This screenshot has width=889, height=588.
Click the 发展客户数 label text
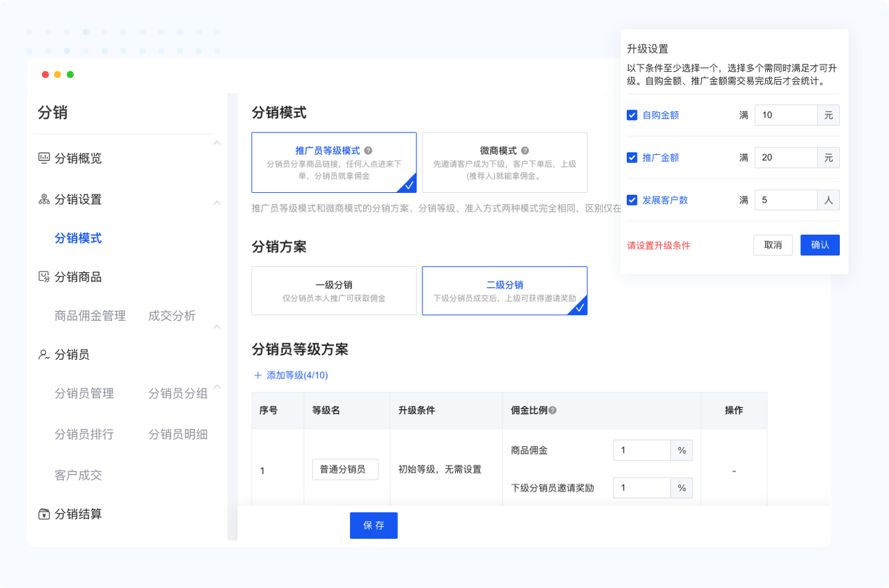tap(665, 200)
